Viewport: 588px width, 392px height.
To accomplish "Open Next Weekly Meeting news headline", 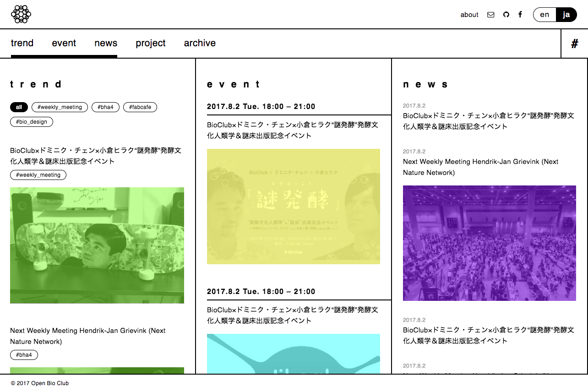I will [x=480, y=167].
